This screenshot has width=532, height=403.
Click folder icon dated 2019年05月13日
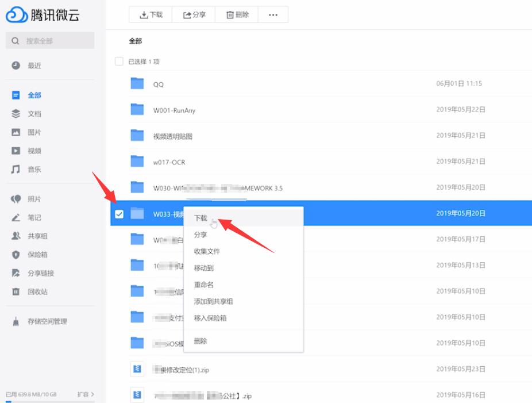137,265
